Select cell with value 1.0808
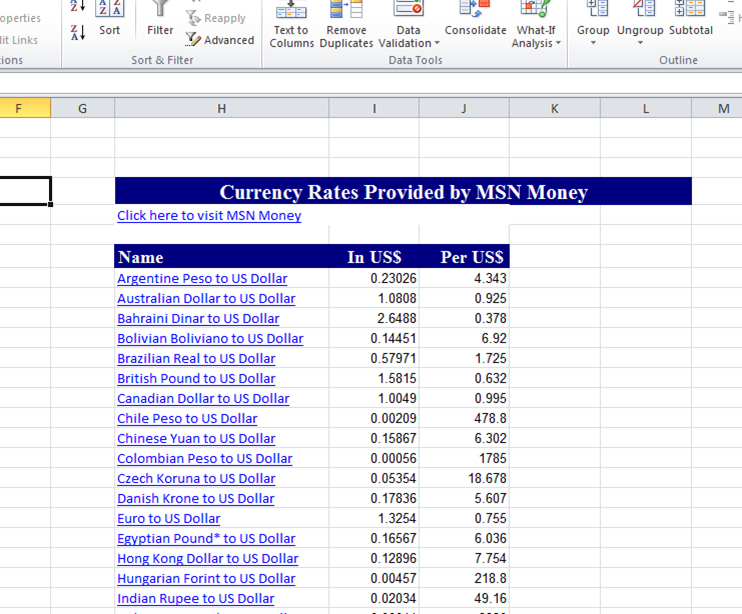The height and width of the screenshot is (614, 742). coord(374,298)
